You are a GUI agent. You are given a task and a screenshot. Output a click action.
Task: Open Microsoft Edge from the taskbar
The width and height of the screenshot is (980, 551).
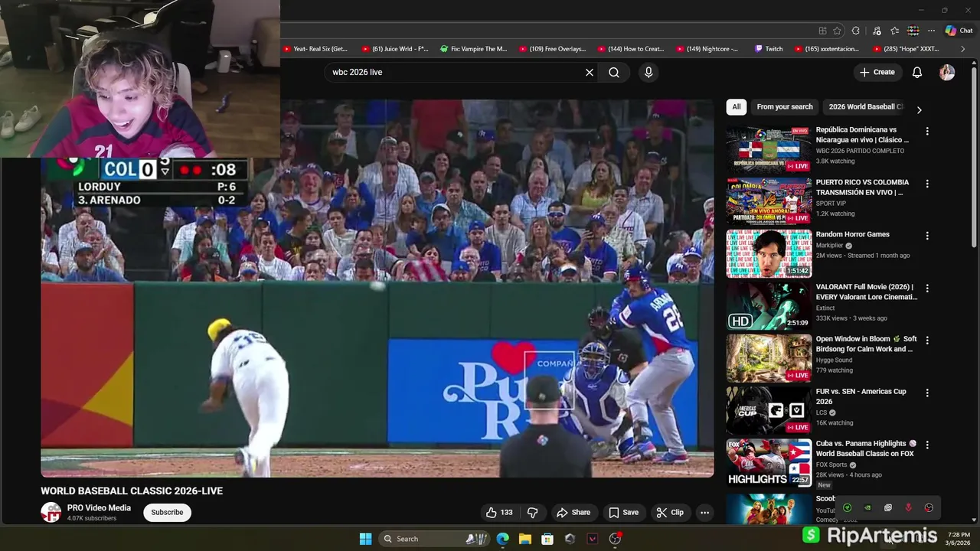pyautogui.click(x=502, y=539)
